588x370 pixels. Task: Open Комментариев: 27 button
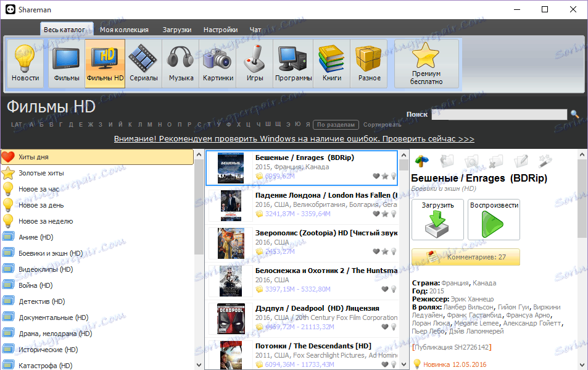click(466, 257)
